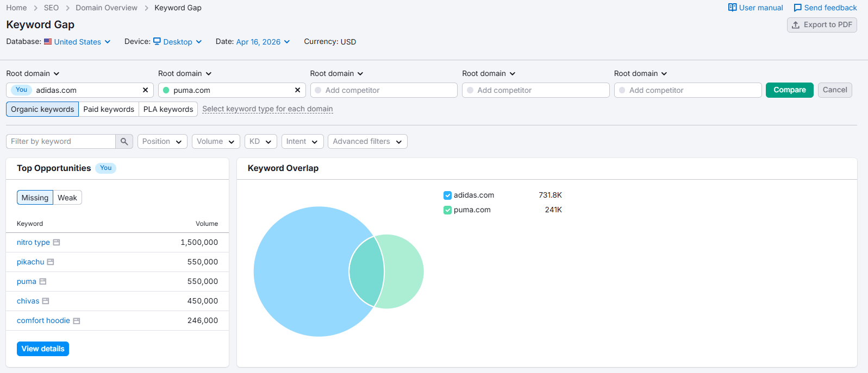Open SERP icon beside nitro type
This screenshot has width=868, height=373.
(x=56, y=243)
